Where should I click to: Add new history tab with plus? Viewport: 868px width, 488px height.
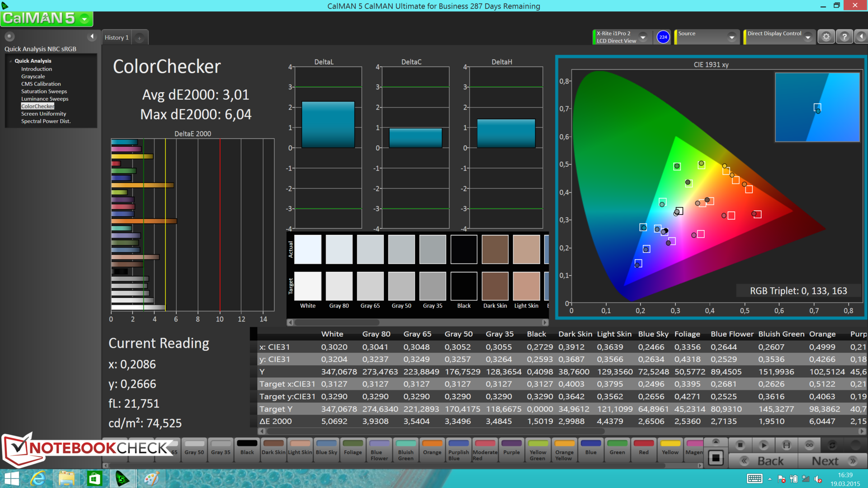(x=140, y=38)
